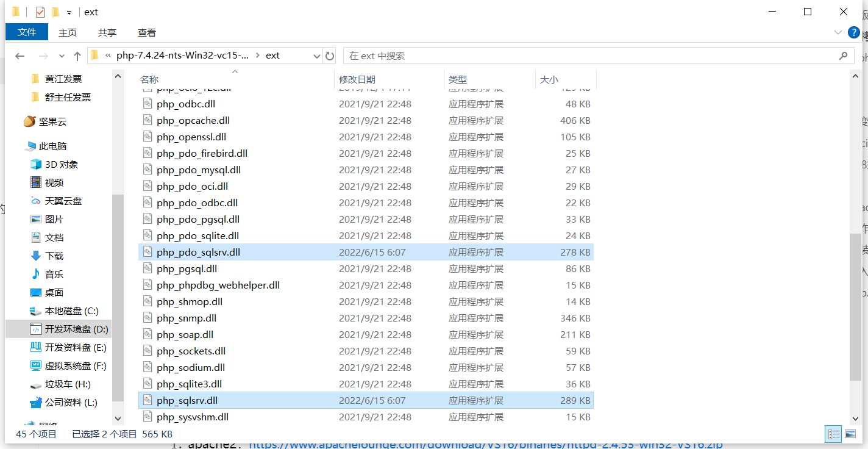Select 开发资料盘 (E:) drive in sidebar
Viewport: 868px width, 449px height.
(x=76, y=348)
